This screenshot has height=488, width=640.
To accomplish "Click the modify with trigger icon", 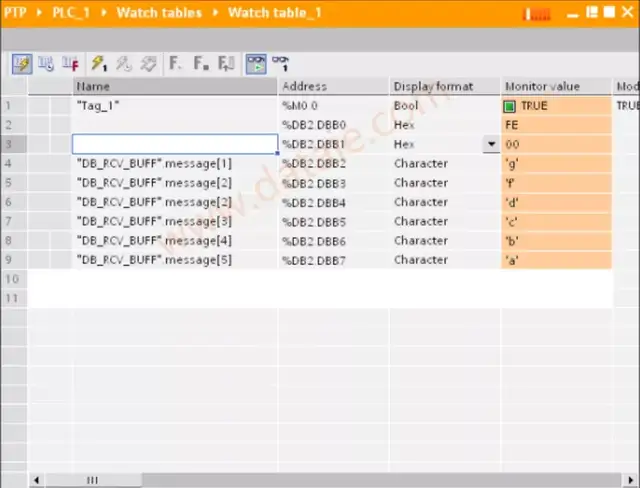I will point(124,64).
